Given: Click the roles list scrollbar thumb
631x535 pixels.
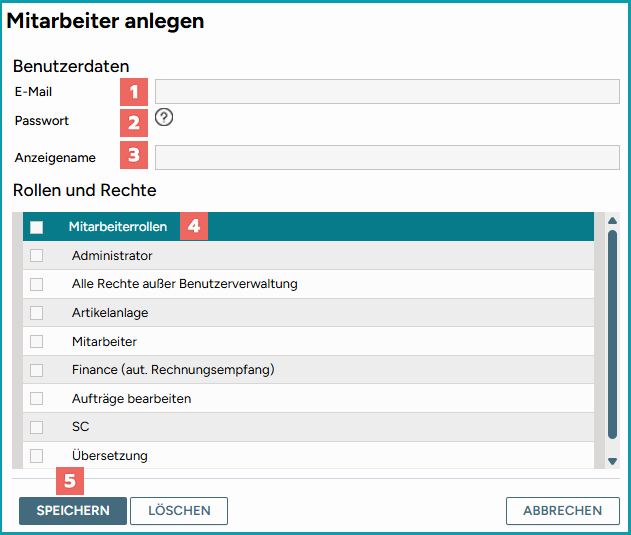Looking at the screenshot, I should click(612, 334).
